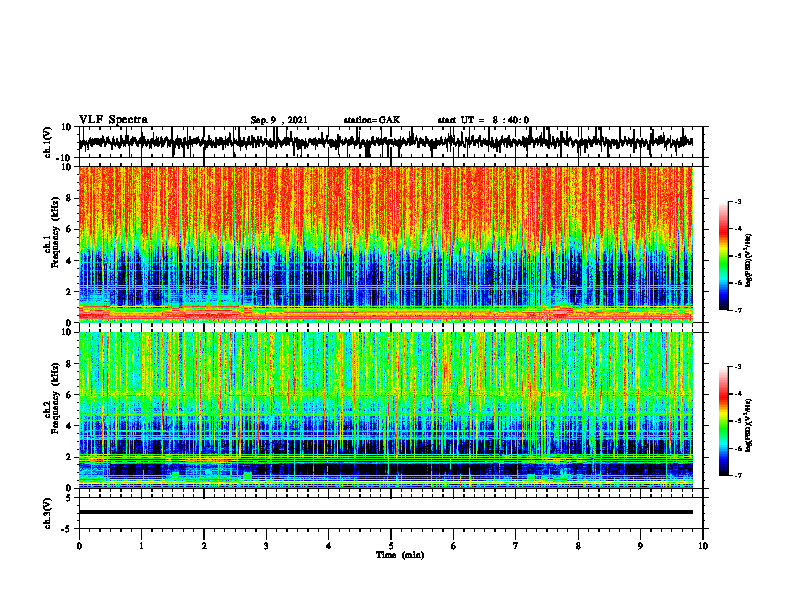Image resolution: width=792 pixels, height=612 pixels.
Task: Click the time axis tick label "3"
Action: click(x=266, y=546)
